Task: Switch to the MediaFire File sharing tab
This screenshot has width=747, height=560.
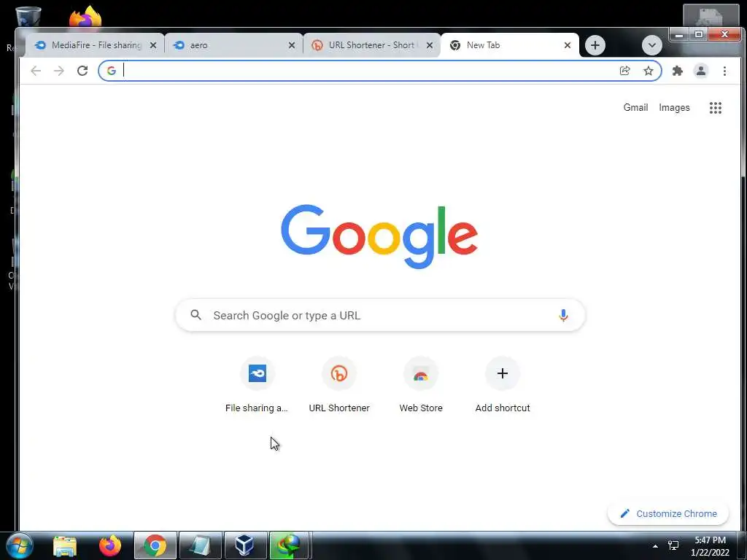Action: point(96,45)
